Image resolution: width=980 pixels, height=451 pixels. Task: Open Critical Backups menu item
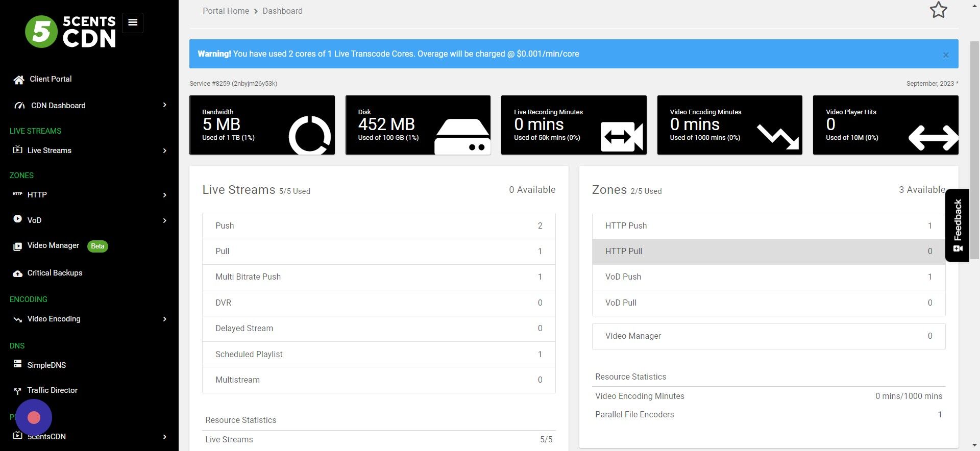coord(55,273)
